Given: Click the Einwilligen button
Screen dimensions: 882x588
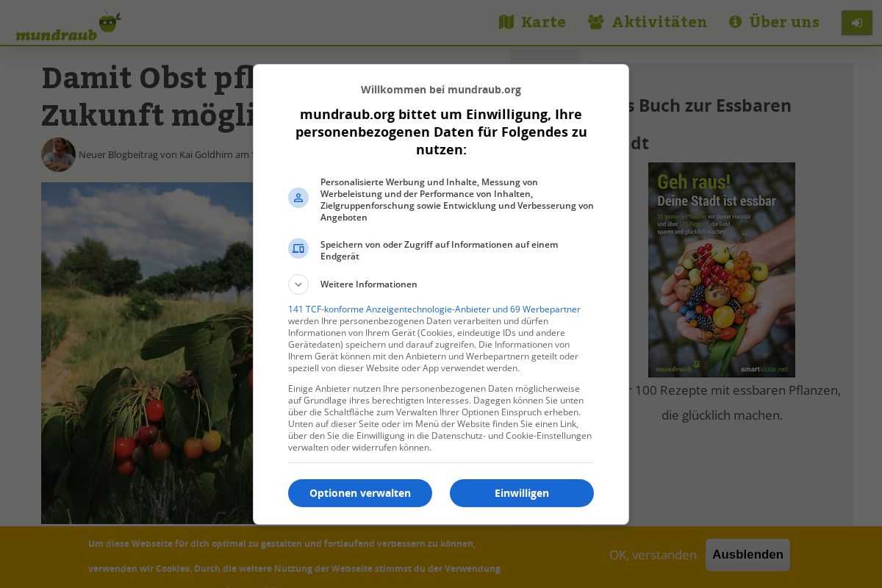Looking at the screenshot, I should (522, 493).
